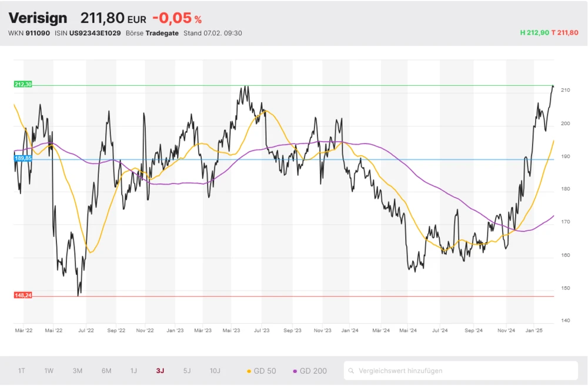588x389 pixels.
Task: Show the 6M chart period
Action: point(106,371)
